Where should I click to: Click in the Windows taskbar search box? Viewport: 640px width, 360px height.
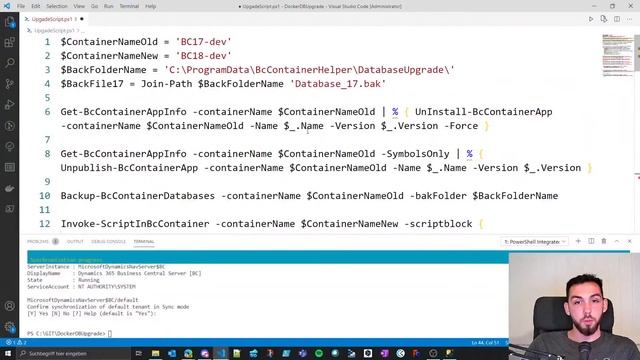[73, 353]
